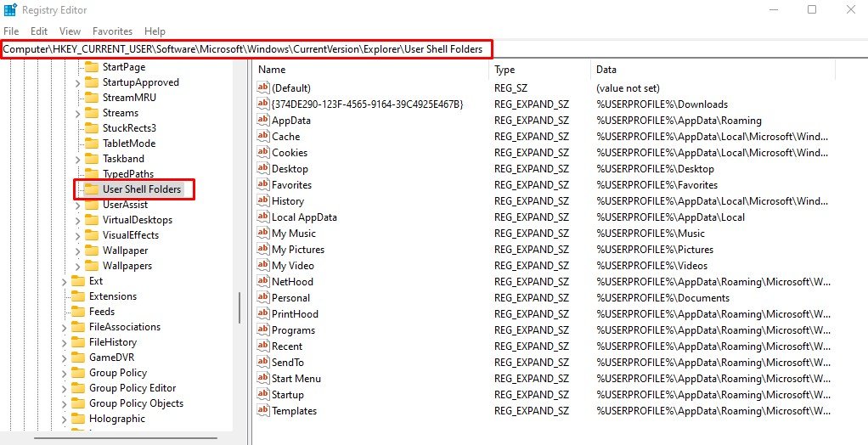Select the AppData string value icon

click(263, 120)
